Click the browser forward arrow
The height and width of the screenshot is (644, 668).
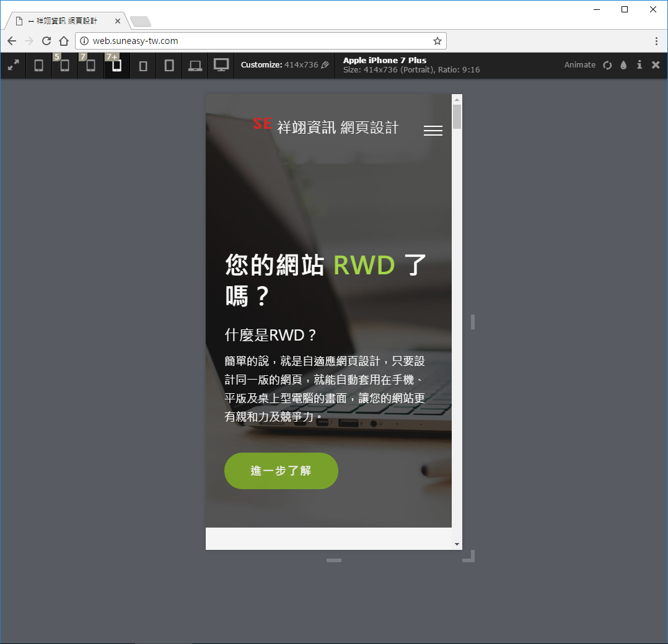29,41
